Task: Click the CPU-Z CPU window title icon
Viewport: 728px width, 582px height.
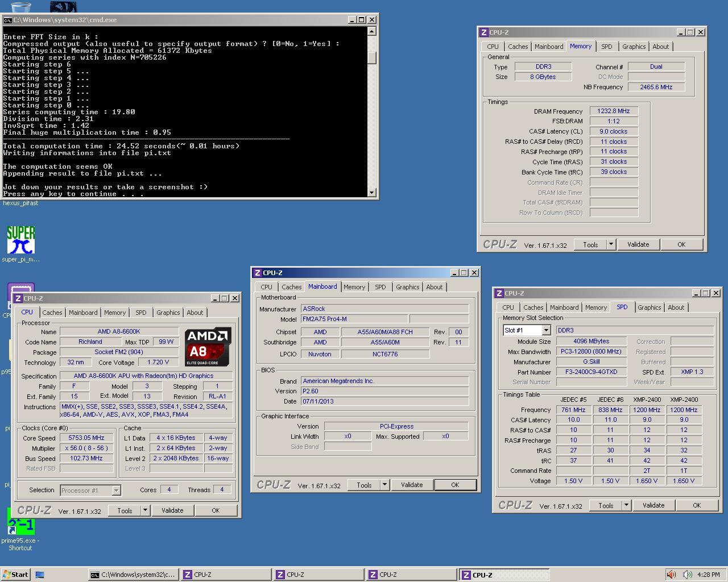Action: (x=18, y=298)
